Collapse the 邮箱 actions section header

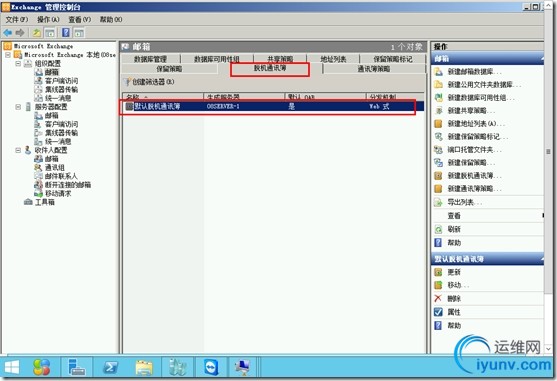point(541,59)
